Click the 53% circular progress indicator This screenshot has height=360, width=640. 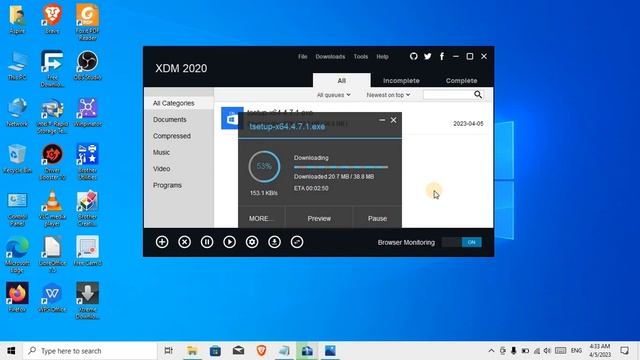pos(264,166)
